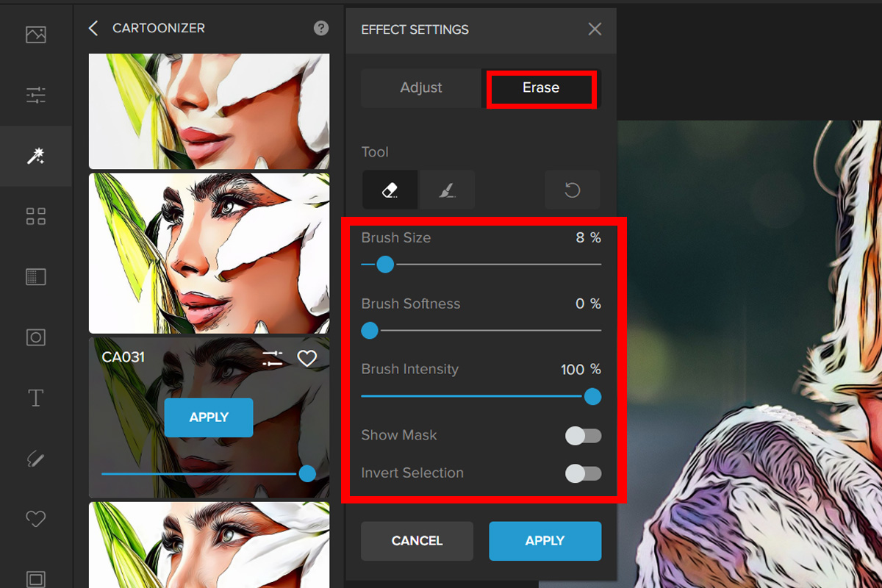Open the Edit adjustments sliders sidebar icon
Image resolution: width=882 pixels, height=588 pixels.
[x=35, y=95]
